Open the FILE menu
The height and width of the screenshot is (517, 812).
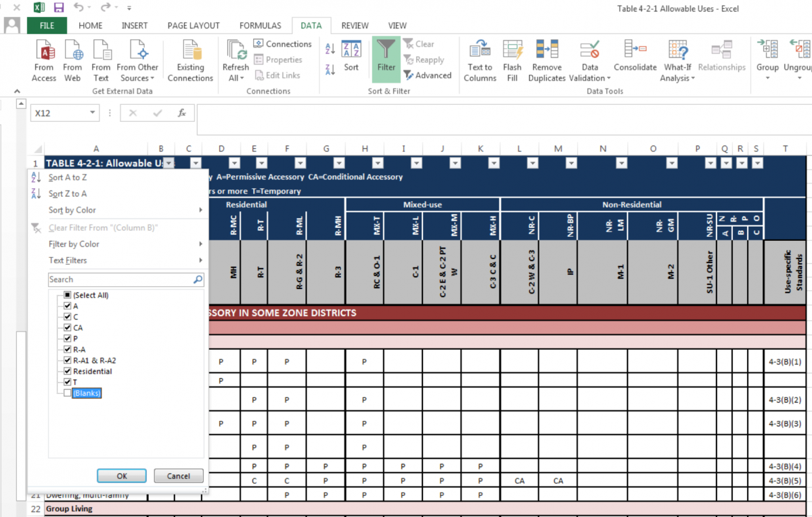[x=46, y=25]
